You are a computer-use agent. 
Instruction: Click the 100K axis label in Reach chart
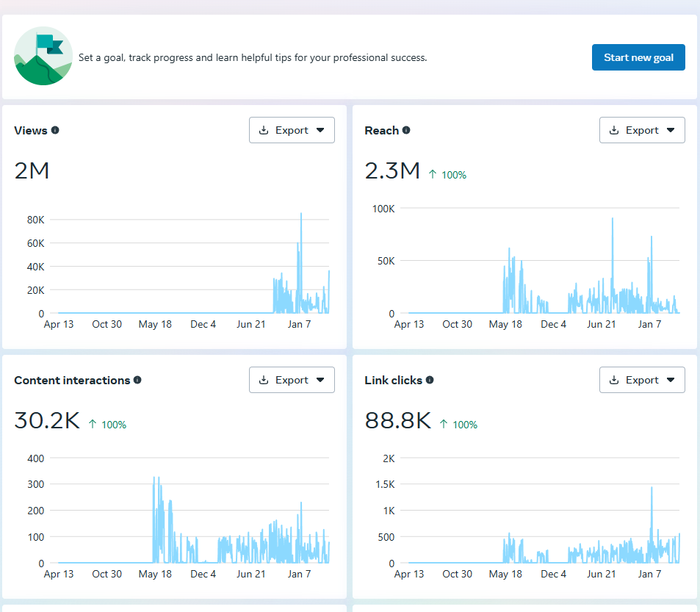point(383,209)
